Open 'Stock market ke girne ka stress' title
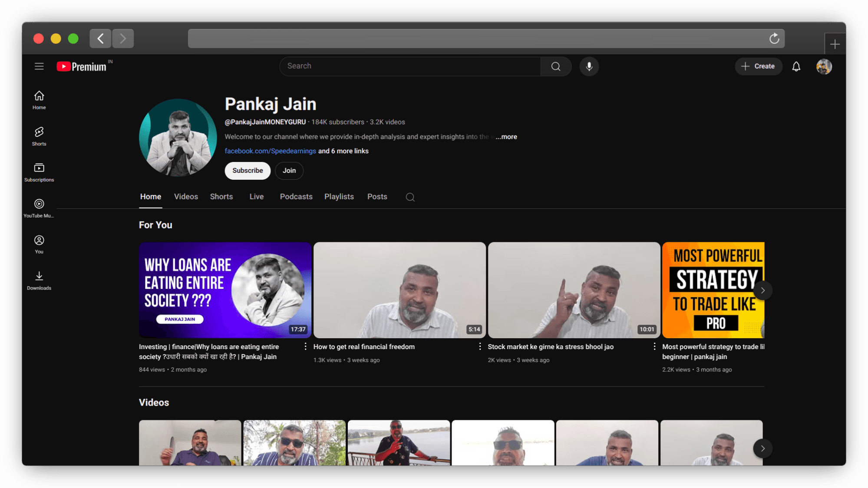This screenshot has width=868, height=488. click(x=551, y=347)
